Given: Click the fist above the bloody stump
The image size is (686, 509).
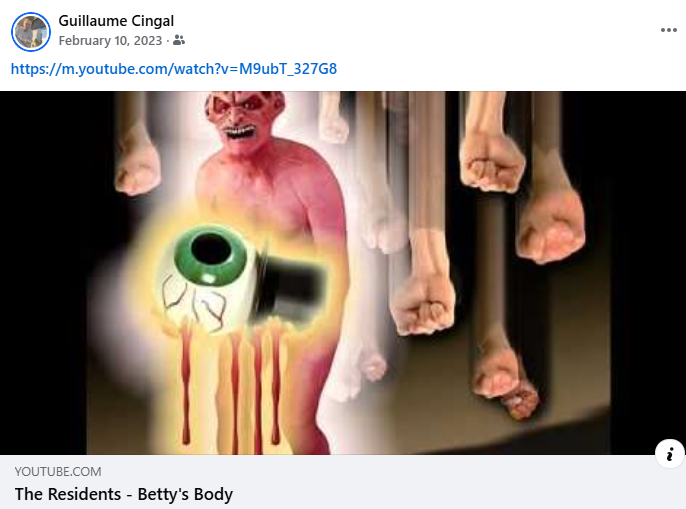Looking at the screenshot, I should (496, 373).
